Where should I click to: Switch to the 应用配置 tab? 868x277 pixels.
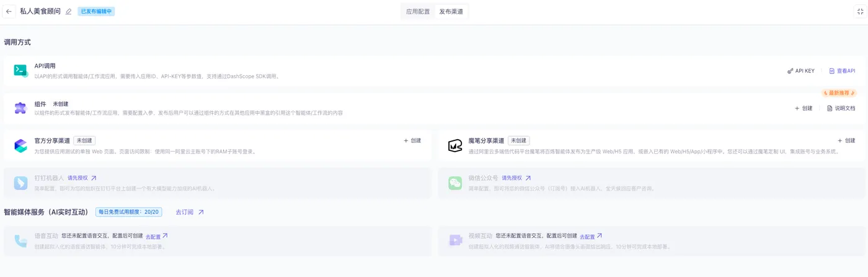pos(418,11)
